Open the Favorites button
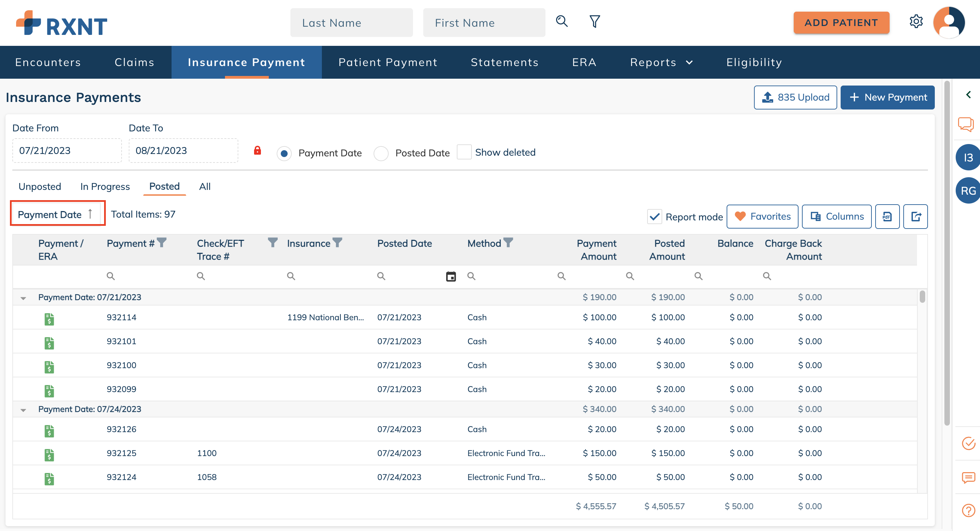980x531 pixels. (x=762, y=216)
